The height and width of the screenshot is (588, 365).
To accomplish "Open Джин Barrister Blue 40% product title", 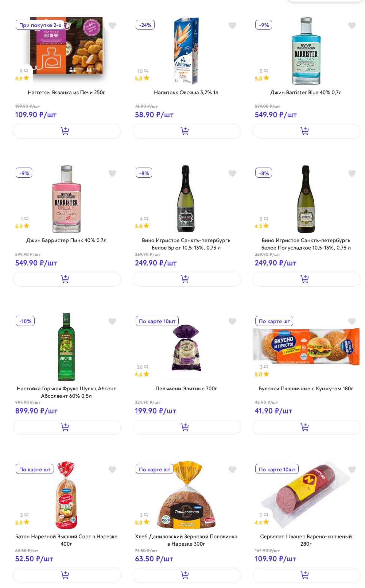I will 306,92.
